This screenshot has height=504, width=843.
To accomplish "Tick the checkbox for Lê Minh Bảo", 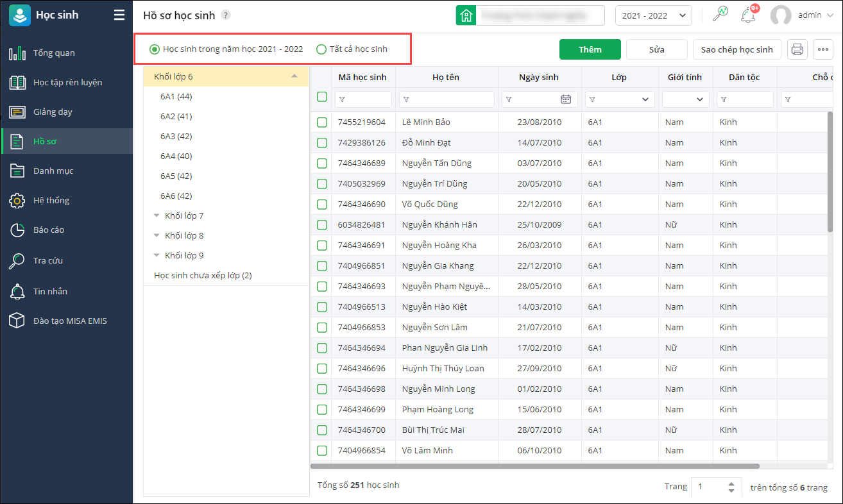I will [322, 122].
